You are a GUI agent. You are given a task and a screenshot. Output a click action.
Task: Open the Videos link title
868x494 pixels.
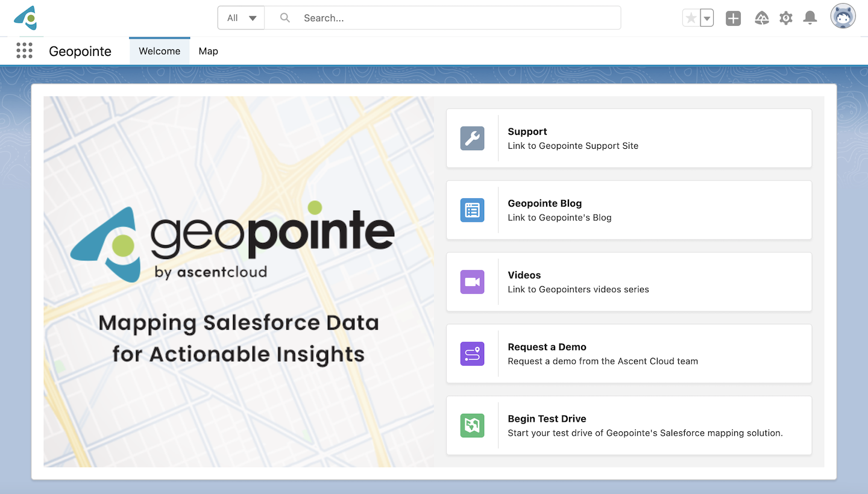524,275
